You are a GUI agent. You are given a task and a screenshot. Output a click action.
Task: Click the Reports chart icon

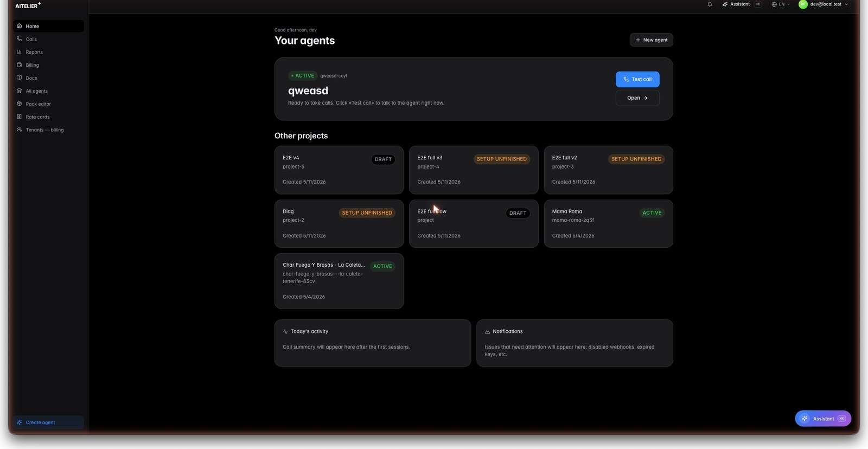[x=20, y=52]
